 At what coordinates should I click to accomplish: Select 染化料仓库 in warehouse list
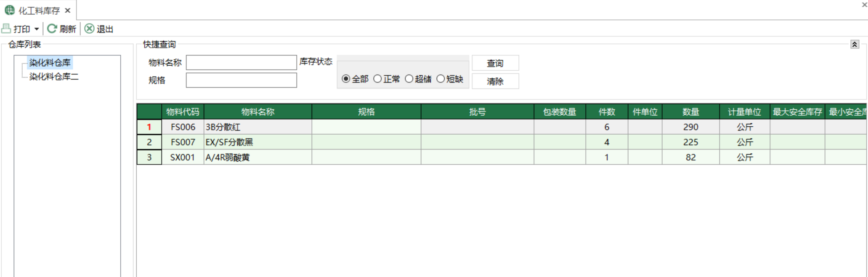click(x=50, y=63)
